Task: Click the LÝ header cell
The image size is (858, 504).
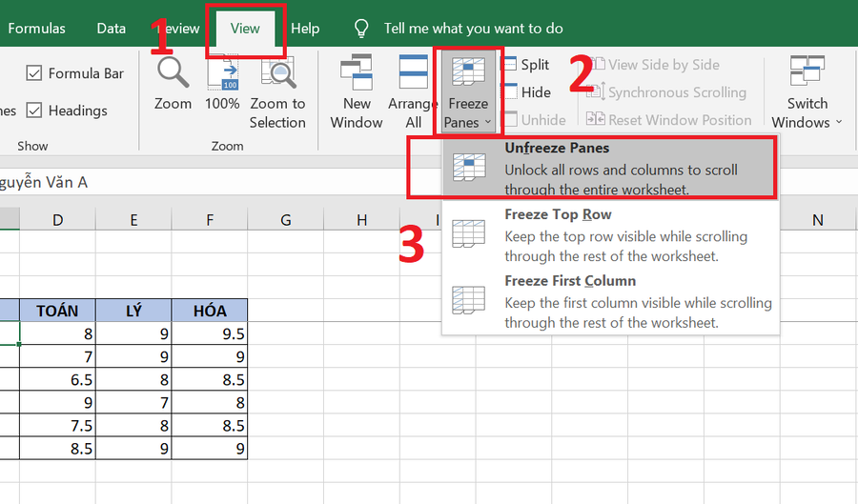Action: point(133,311)
